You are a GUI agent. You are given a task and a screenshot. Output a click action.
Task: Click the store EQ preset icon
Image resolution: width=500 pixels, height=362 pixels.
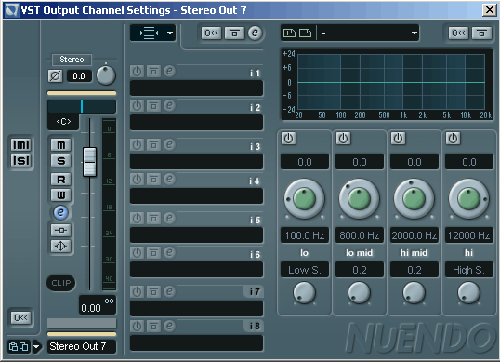tap(289, 33)
